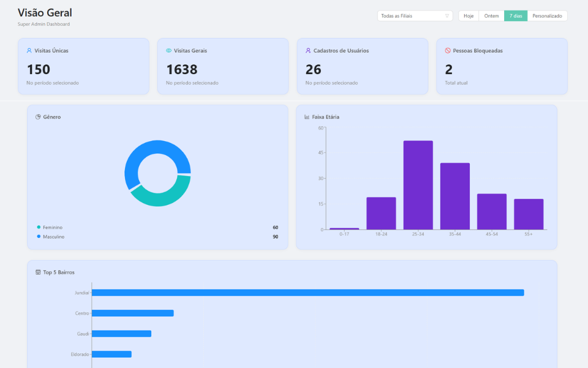The width and height of the screenshot is (588, 368).
Task: Select the 7 dias filter
Action: pos(515,15)
